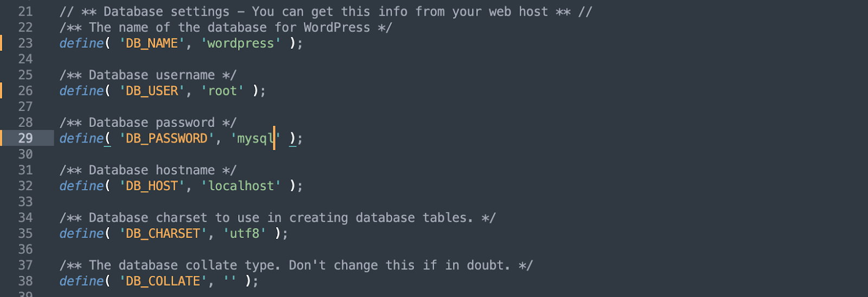The height and width of the screenshot is (297, 868).
Task: Place cursor in the 'wordpress' database name string
Action: [241, 43]
